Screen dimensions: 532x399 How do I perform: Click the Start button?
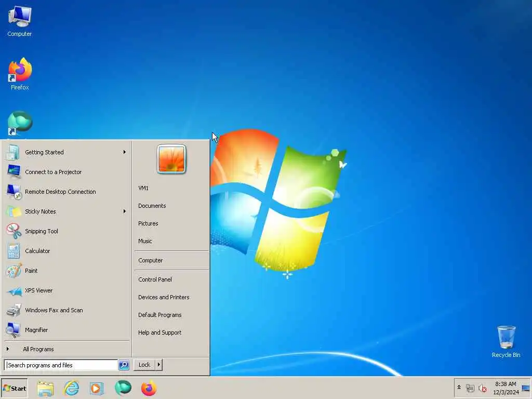coord(14,389)
